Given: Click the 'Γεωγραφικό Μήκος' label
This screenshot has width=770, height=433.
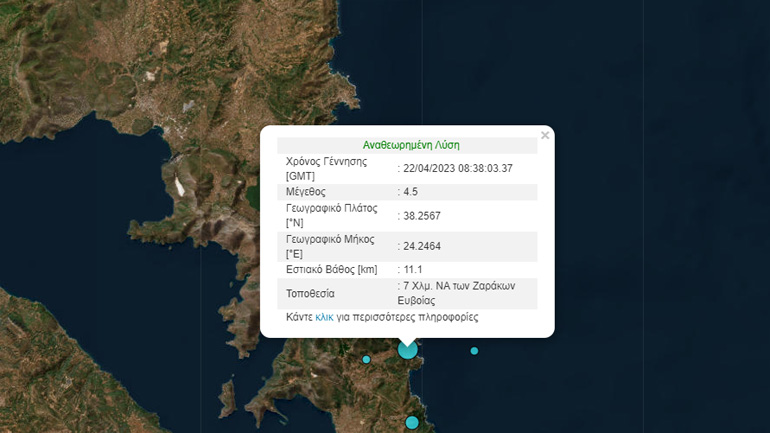Looking at the screenshot, I should 330,239.
